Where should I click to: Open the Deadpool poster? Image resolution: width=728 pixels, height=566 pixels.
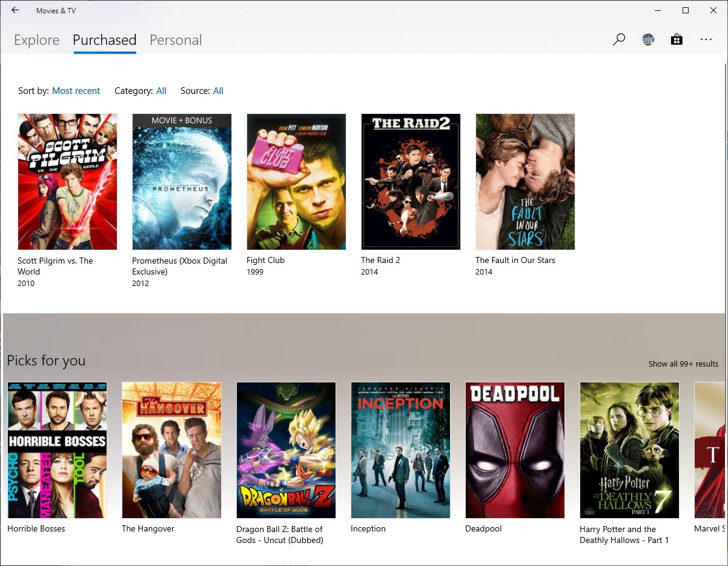click(x=515, y=450)
